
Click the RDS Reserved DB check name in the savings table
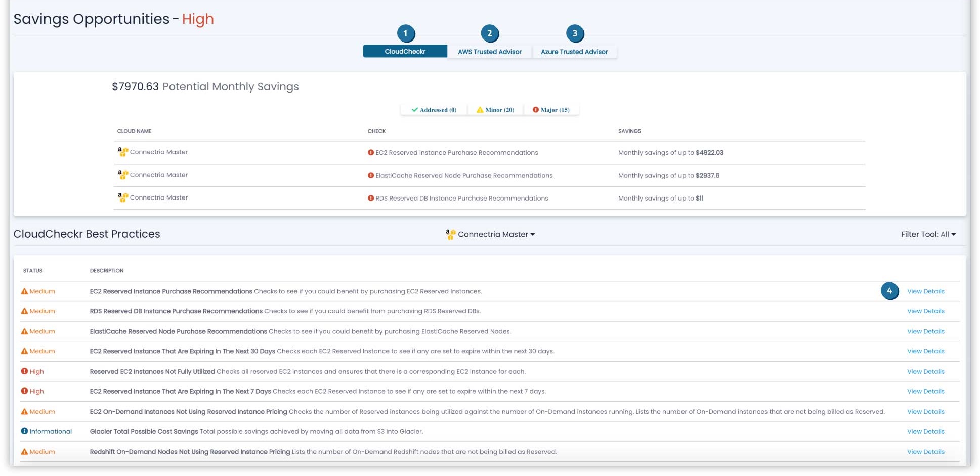(462, 198)
